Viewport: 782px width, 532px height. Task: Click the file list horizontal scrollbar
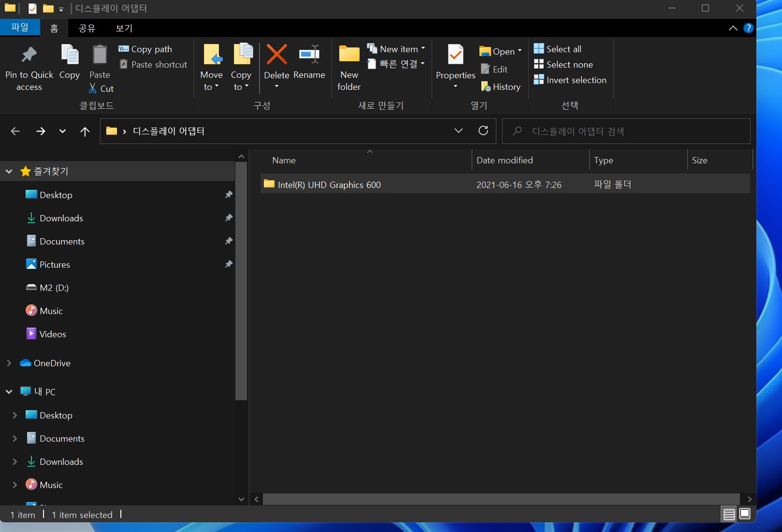coord(501,499)
